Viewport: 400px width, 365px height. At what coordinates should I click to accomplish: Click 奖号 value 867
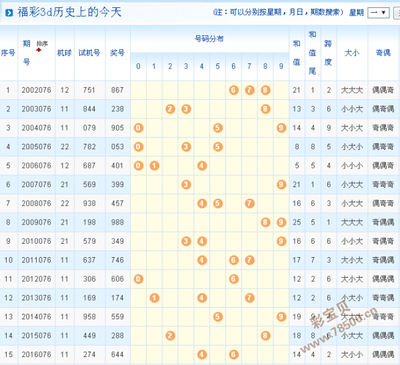117,90
